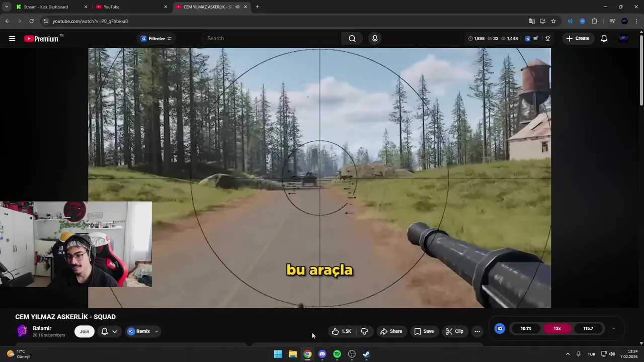Expand notification options chevron beside bell

coord(115,331)
